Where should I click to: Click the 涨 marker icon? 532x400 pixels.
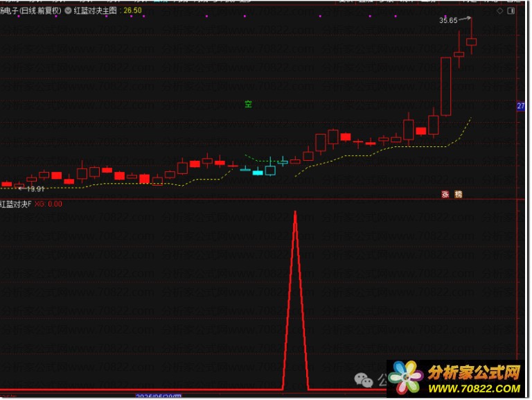445,194
